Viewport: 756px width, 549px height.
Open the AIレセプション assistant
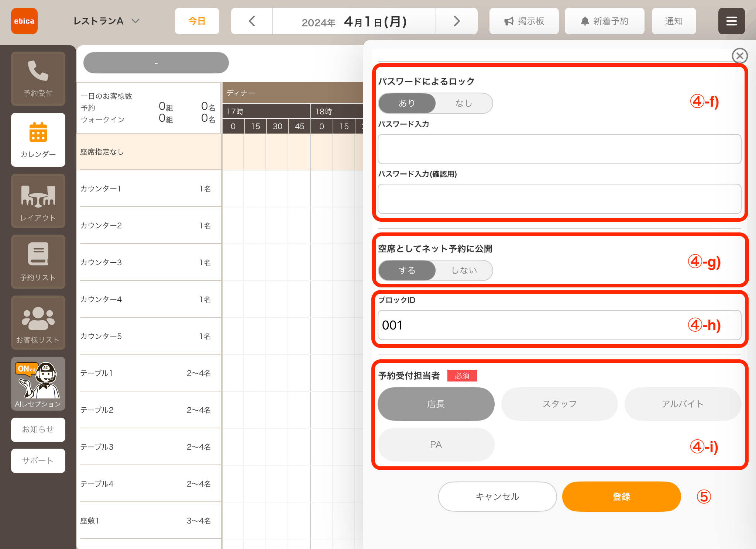click(38, 384)
